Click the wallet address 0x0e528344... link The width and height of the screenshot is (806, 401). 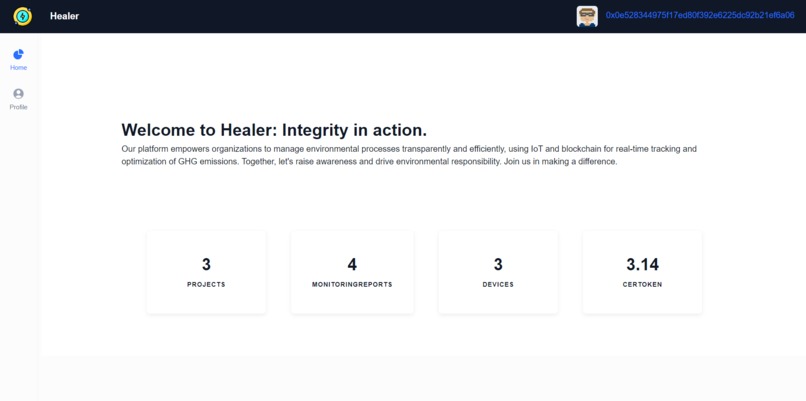coord(700,15)
